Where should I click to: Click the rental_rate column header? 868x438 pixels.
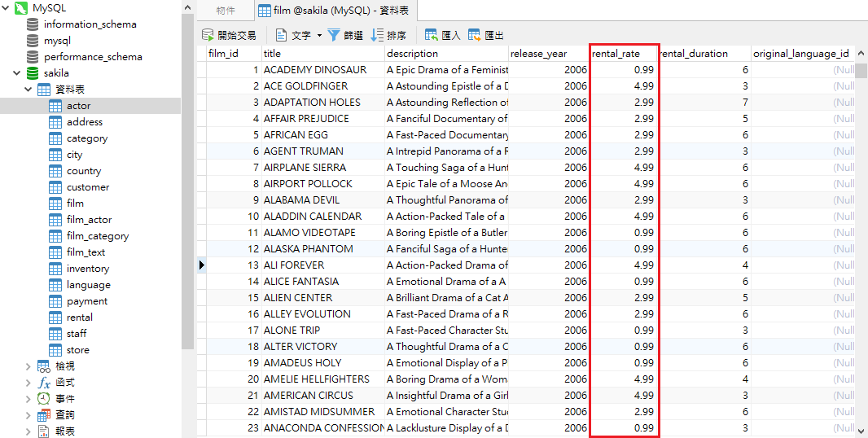pyautogui.click(x=623, y=54)
